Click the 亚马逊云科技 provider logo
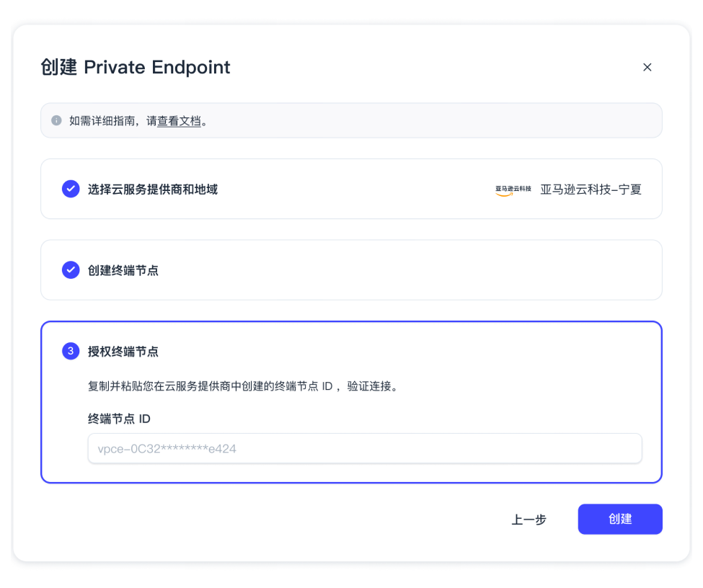The image size is (703, 588). [x=512, y=189]
